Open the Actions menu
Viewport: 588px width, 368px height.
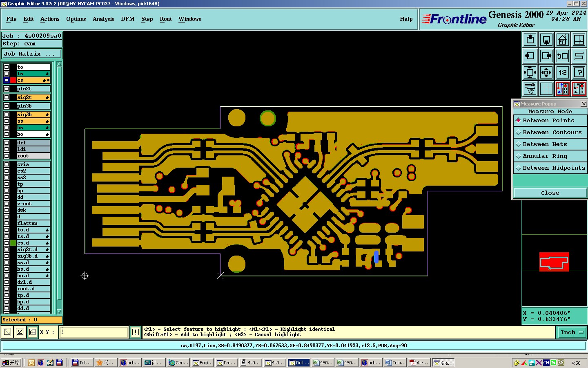50,19
